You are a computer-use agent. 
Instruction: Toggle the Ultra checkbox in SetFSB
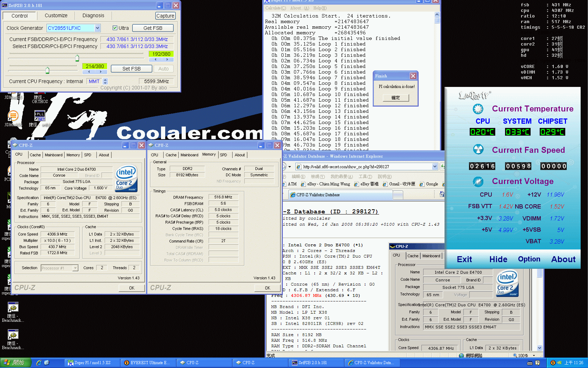(115, 28)
